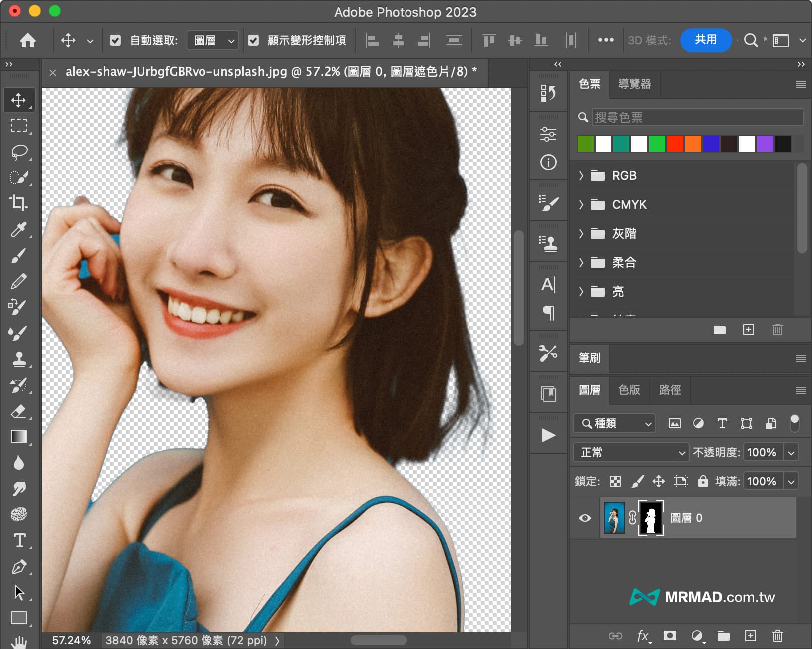Select the 筆刷 panel tab
The image size is (812, 649).
590,358
